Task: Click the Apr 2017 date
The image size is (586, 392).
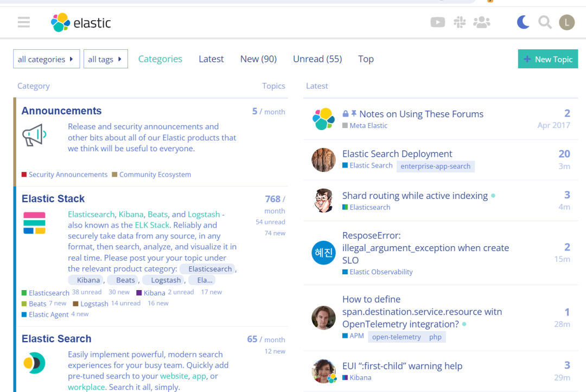Action: coord(553,125)
